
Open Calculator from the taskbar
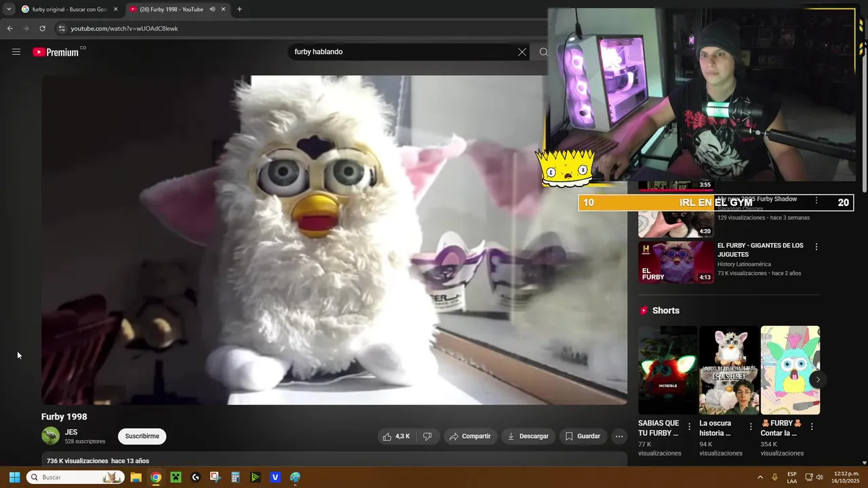point(235,477)
